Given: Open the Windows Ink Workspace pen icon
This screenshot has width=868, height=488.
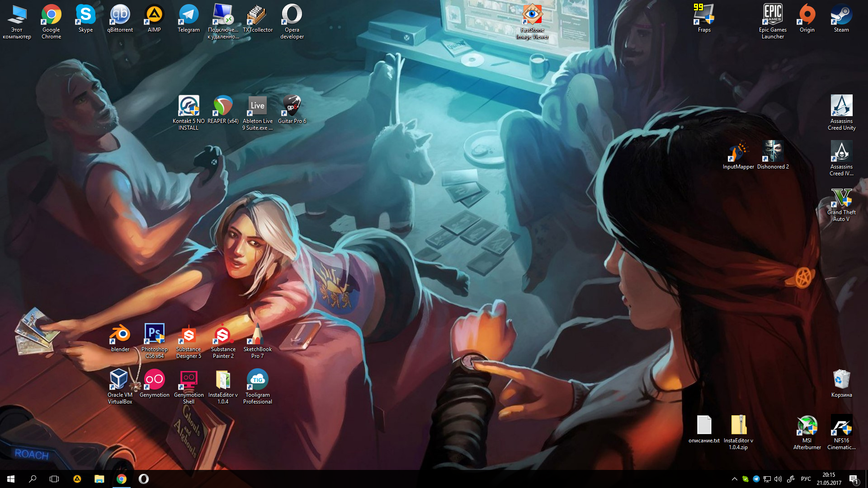Looking at the screenshot, I should (791, 479).
